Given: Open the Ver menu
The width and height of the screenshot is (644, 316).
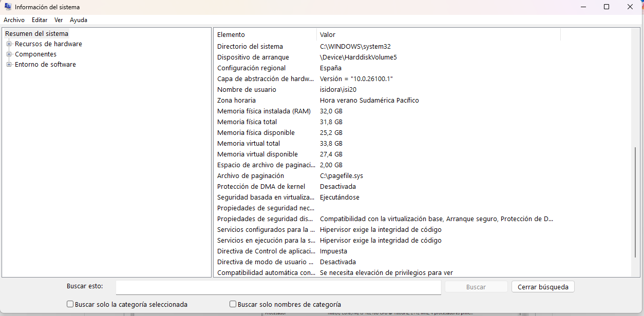Looking at the screenshot, I should [59, 20].
